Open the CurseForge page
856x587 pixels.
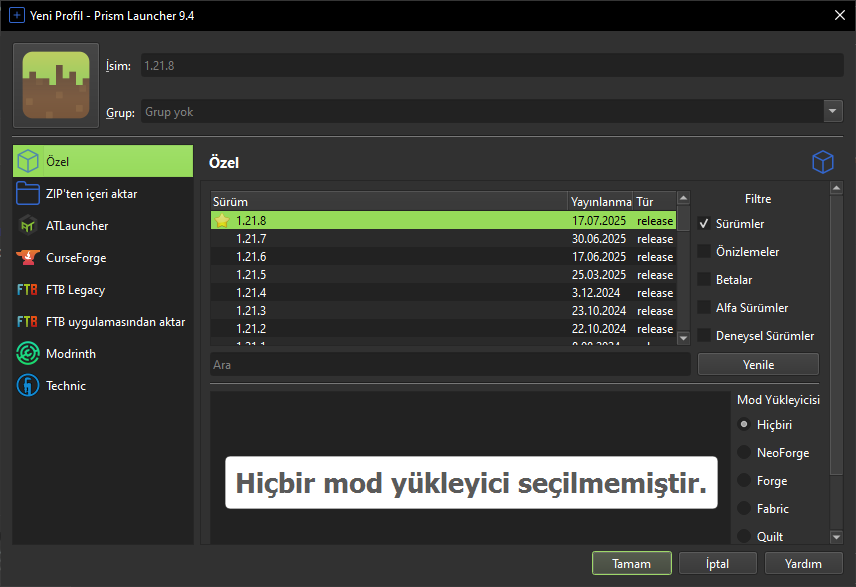[103, 257]
